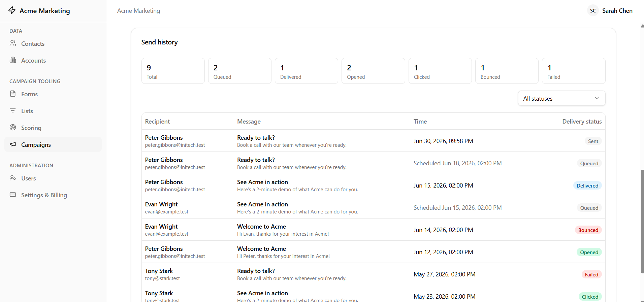This screenshot has width=644, height=302.
Task: Click the Settings & Billing card icon
Action: tap(13, 195)
